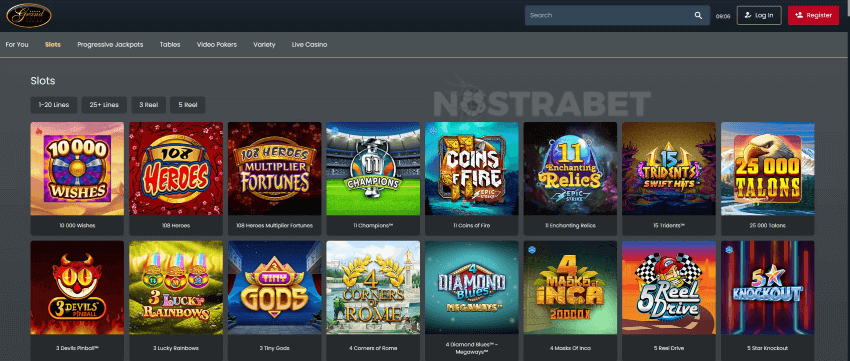
Task: Open 3 Tiny Gods thumbnail
Action: pos(274,288)
